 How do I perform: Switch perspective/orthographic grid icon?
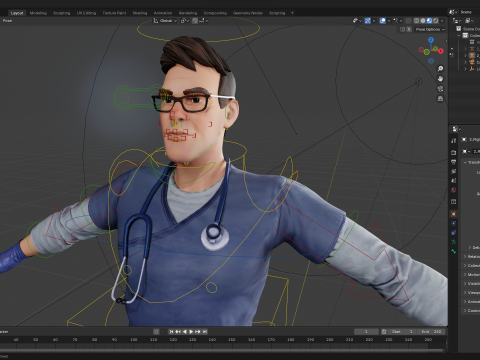[440, 99]
